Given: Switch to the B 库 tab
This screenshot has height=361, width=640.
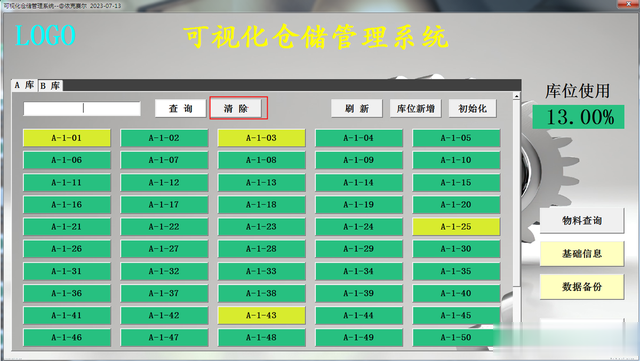Looking at the screenshot, I should pyautogui.click(x=50, y=85).
